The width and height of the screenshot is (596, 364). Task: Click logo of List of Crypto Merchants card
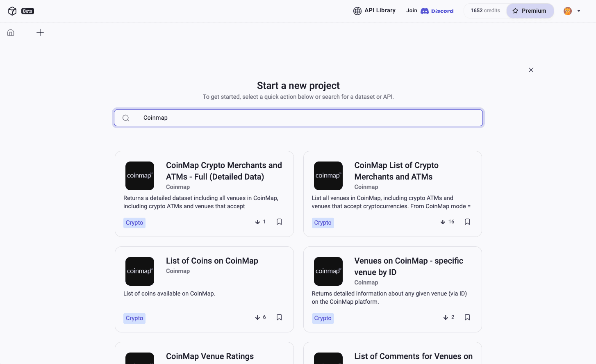click(328, 176)
